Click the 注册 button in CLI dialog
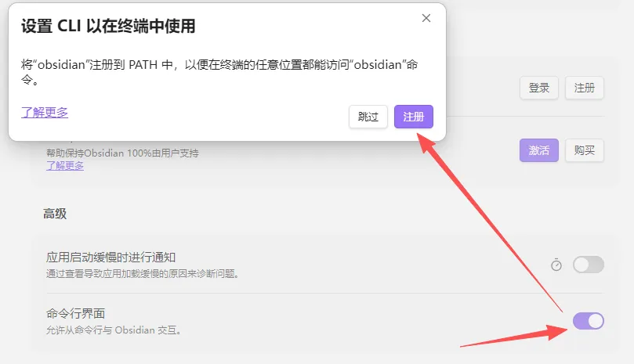 point(414,117)
